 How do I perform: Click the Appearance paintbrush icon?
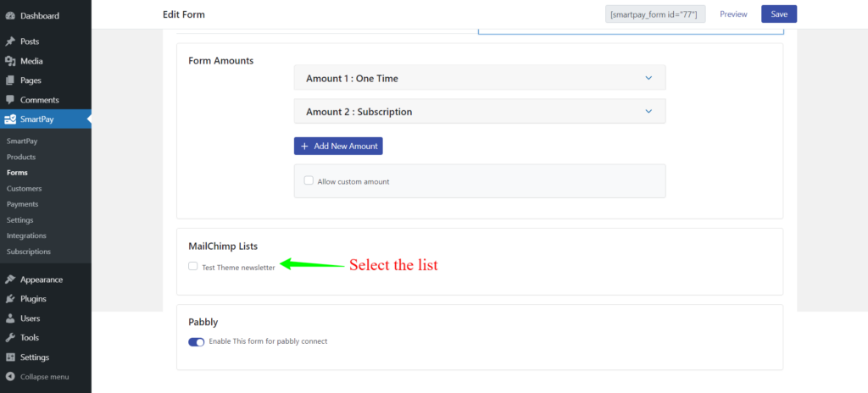click(10, 280)
